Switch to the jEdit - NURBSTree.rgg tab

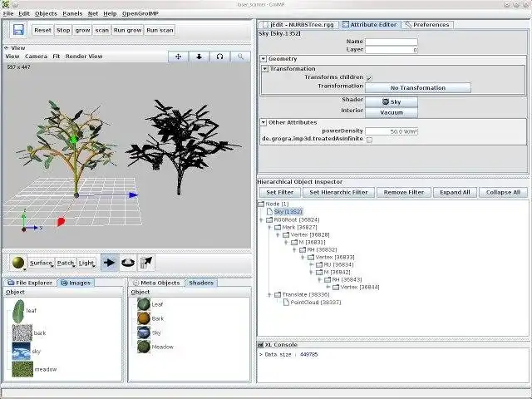298,24
